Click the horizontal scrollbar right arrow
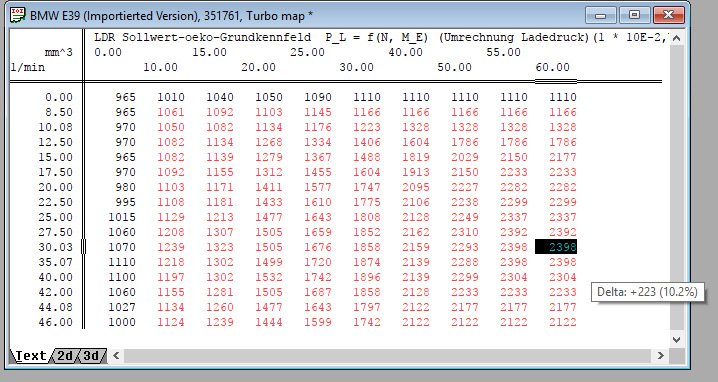 tap(660, 355)
